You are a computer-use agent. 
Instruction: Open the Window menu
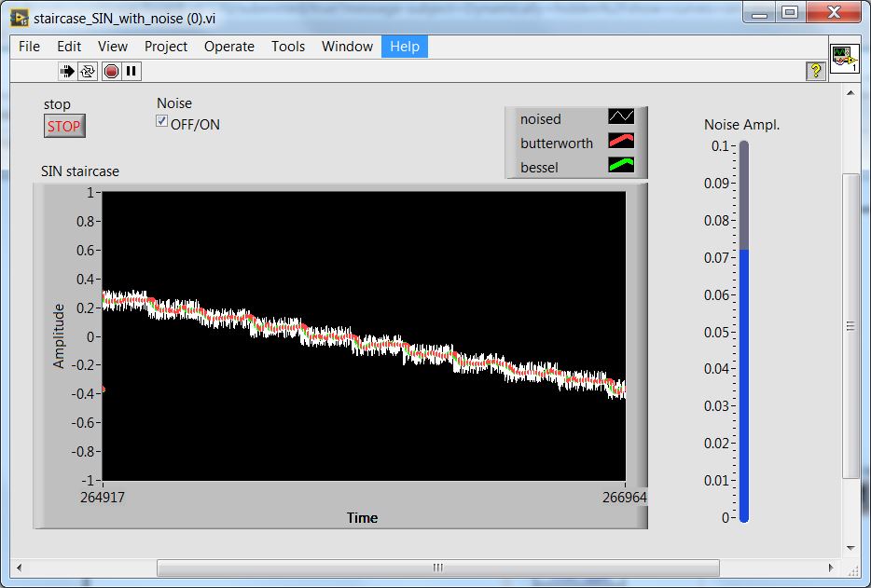[x=347, y=47]
